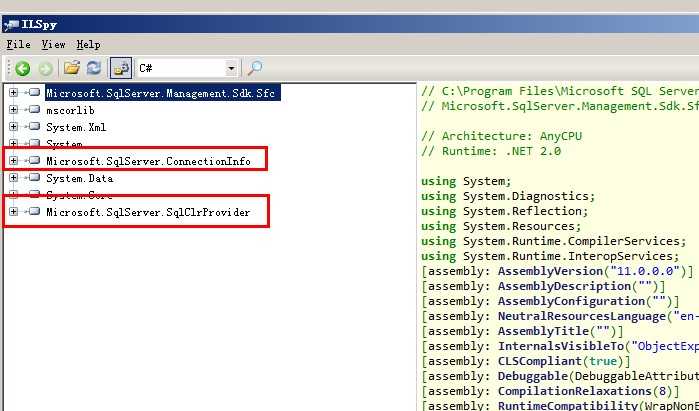Toggle the show internal types button

(121, 68)
